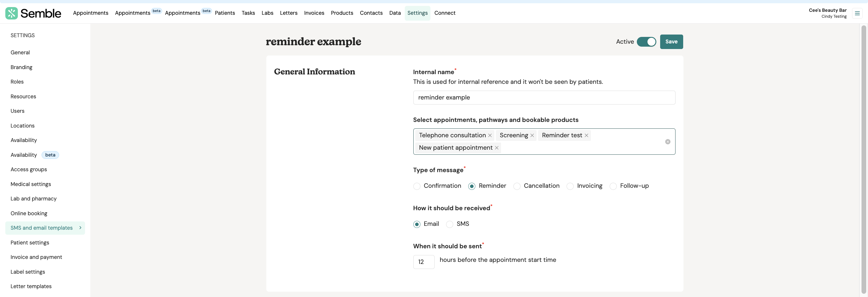Click the Internal name field
Viewport: 868px width, 297px height.
tap(544, 98)
